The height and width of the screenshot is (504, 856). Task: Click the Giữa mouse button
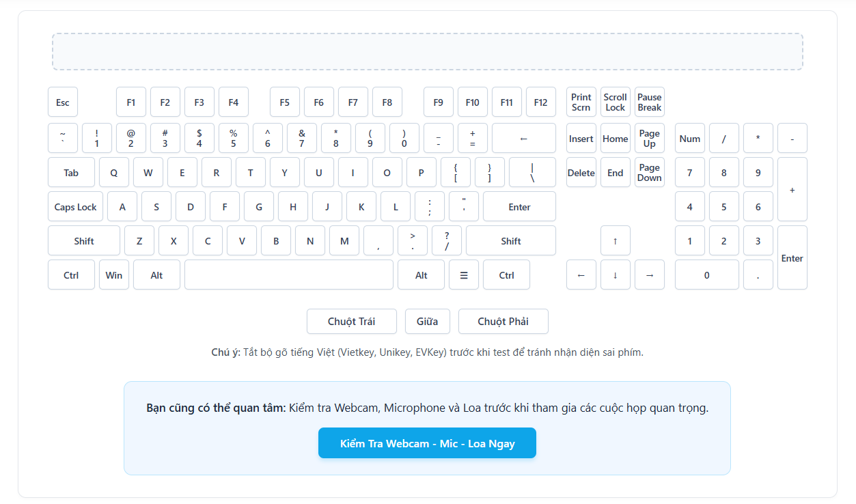[428, 321]
